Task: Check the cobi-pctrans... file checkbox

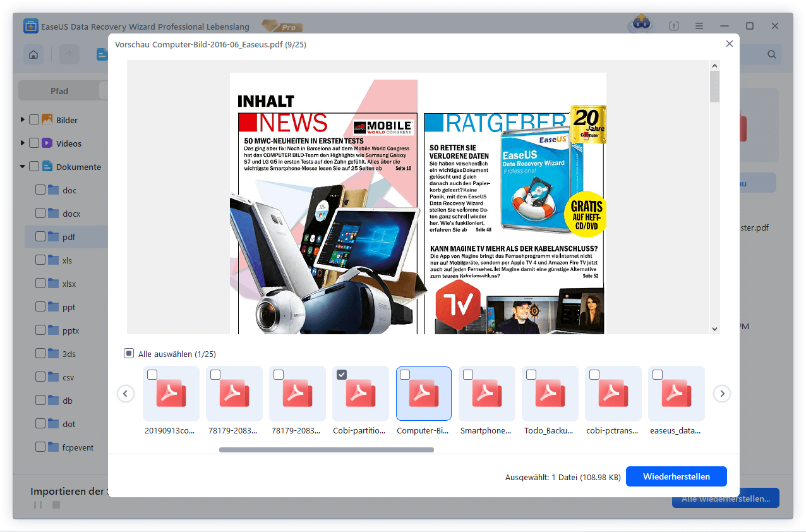Action: click(x=594, y=375)
